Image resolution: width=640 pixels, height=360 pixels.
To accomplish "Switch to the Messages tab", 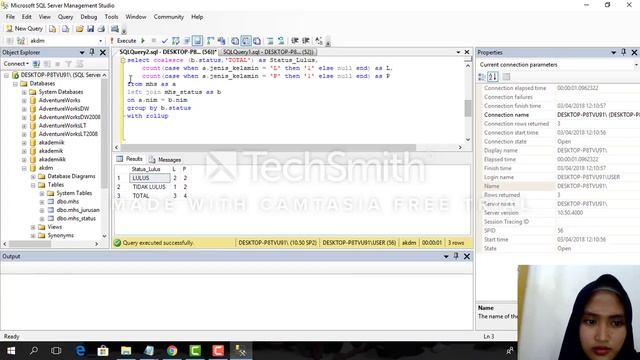I will [x=165, y=160].
